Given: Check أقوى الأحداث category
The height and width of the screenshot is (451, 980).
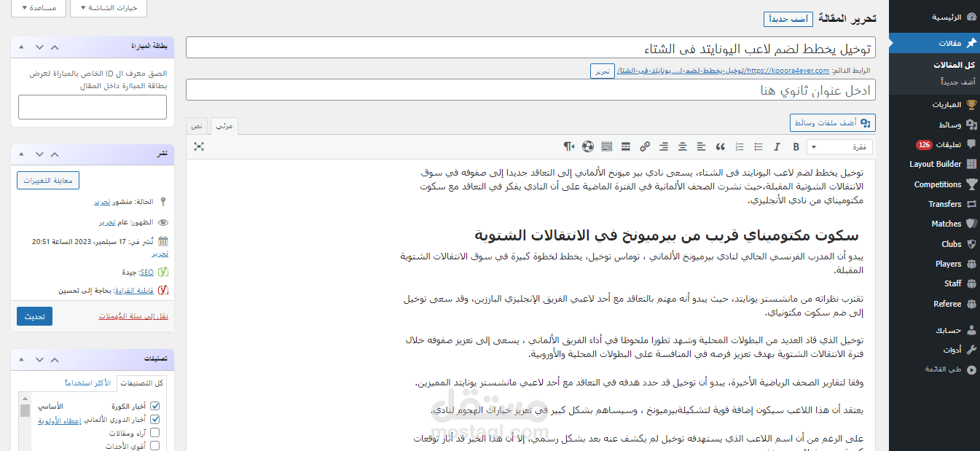Looking at the screenshot, I should [154, 446].
